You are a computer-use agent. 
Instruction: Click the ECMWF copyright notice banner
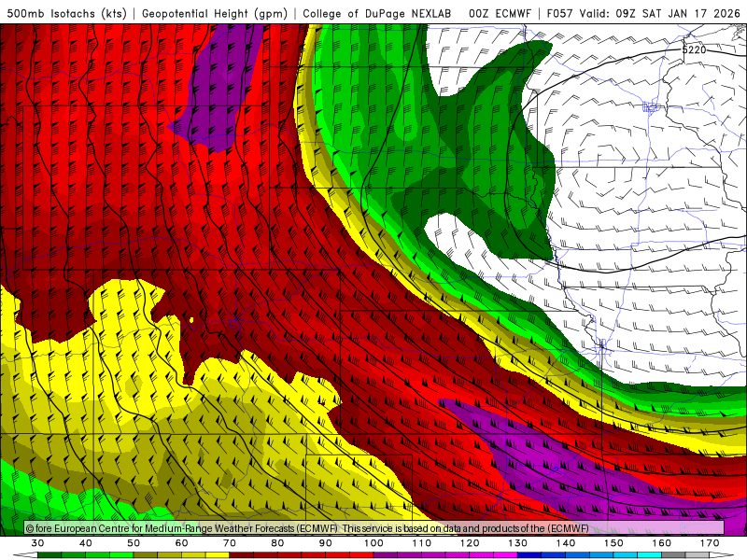pos(374,528)
